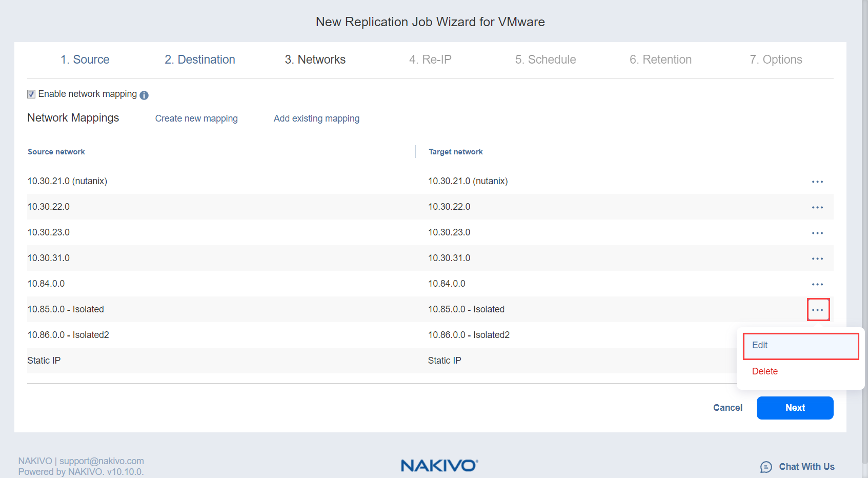Cancel the replication job wizard
Viewport: 868px width, 478px height.
click(728, 408)
